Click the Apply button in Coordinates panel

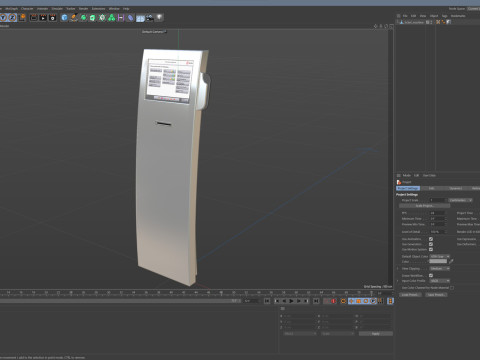coord(376,334)
